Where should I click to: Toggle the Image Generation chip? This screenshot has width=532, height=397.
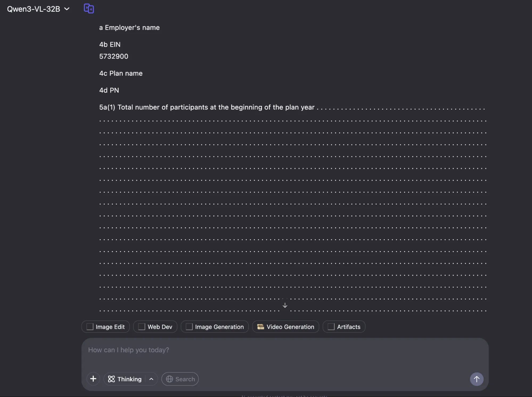point(215,327)
